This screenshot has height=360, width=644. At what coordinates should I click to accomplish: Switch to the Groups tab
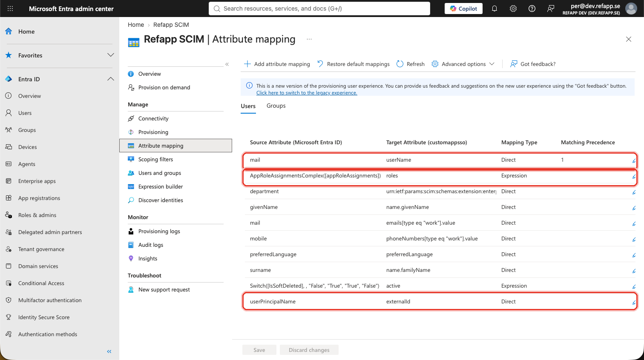pos(276,106)
